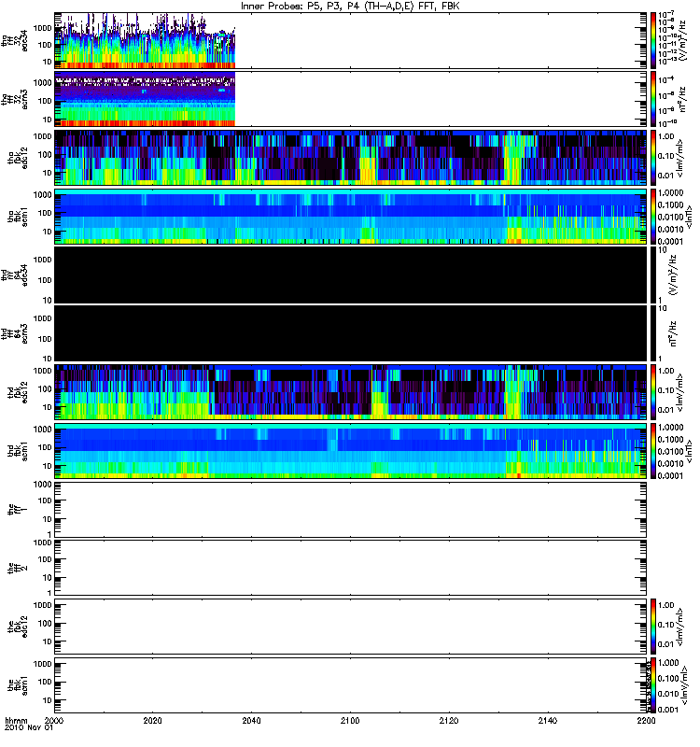Click the thd fbk edc12 color bar
The height and width of the screenshot is (747, 700).
[x=653, y=392]
